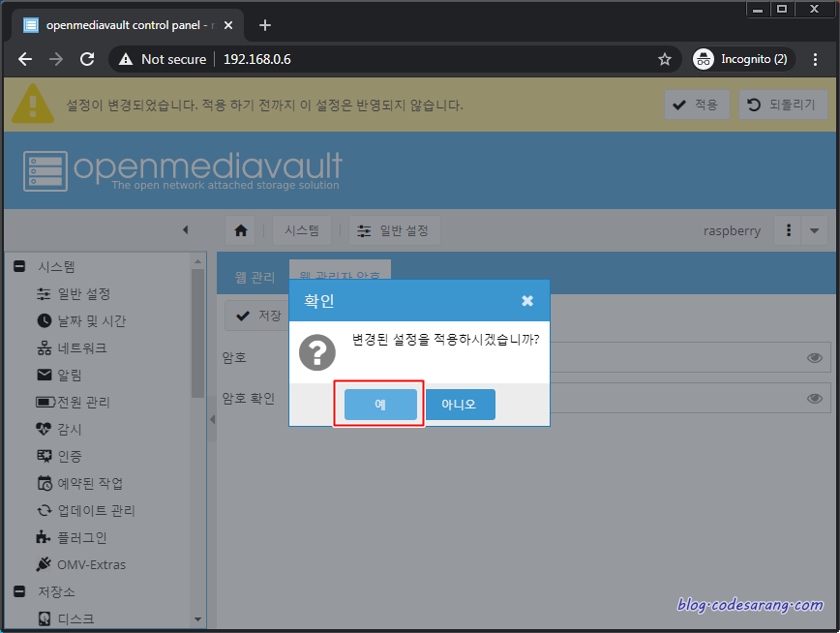Open Chrome's three-dot menu

[x=815, y=59]
